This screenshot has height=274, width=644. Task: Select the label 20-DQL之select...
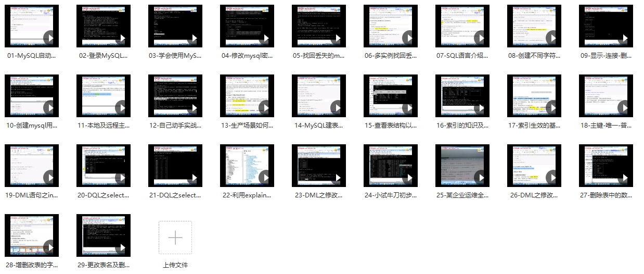click(104, 195)
